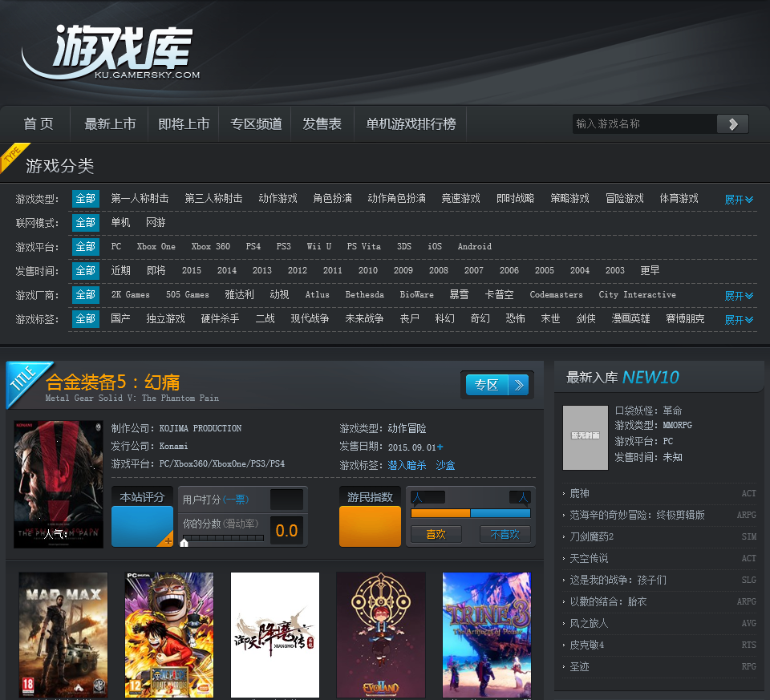Select 全部 in the 游戏标签 row
The width and height of the screenshot is (770, 700).
coord(86,318)
